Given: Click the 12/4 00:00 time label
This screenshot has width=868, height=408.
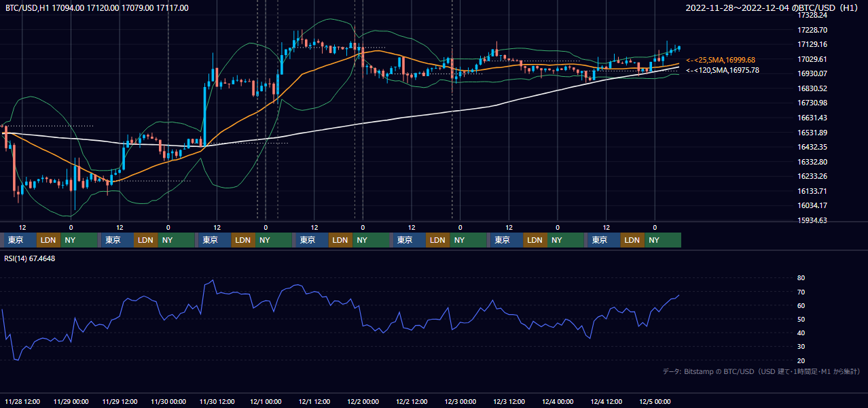Looking at the screenshot, I should click(558, 401).
